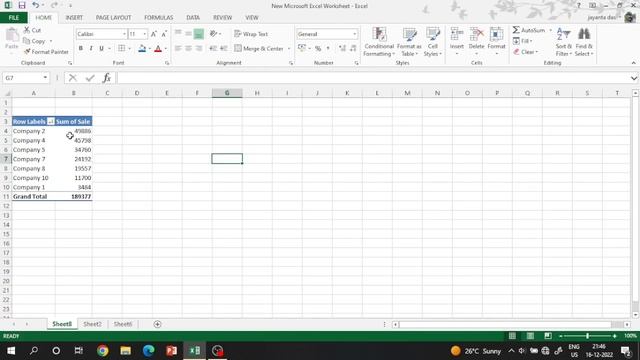Switch to the VIEW tab
Viewport: 640px width, 360px height.
[251, 18]
